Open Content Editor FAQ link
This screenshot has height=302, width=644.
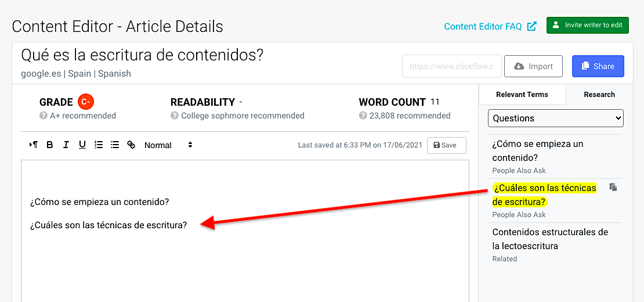[483, 27]
